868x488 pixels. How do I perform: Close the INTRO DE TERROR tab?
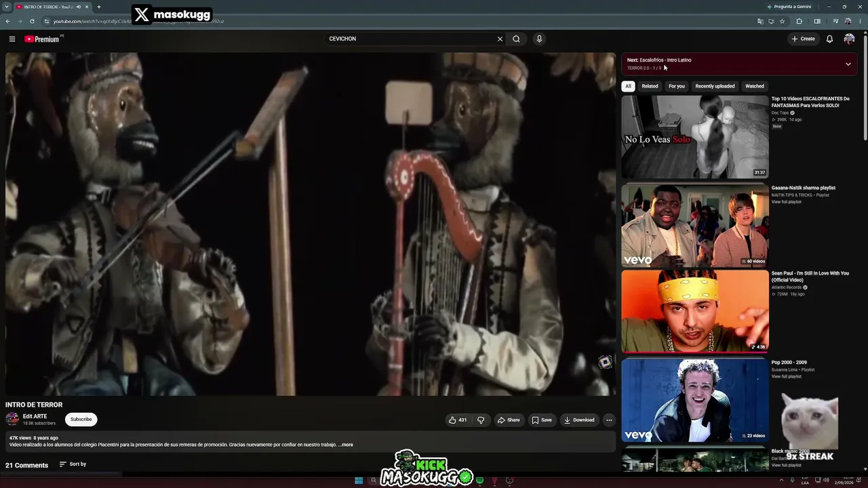coord(87,7)
